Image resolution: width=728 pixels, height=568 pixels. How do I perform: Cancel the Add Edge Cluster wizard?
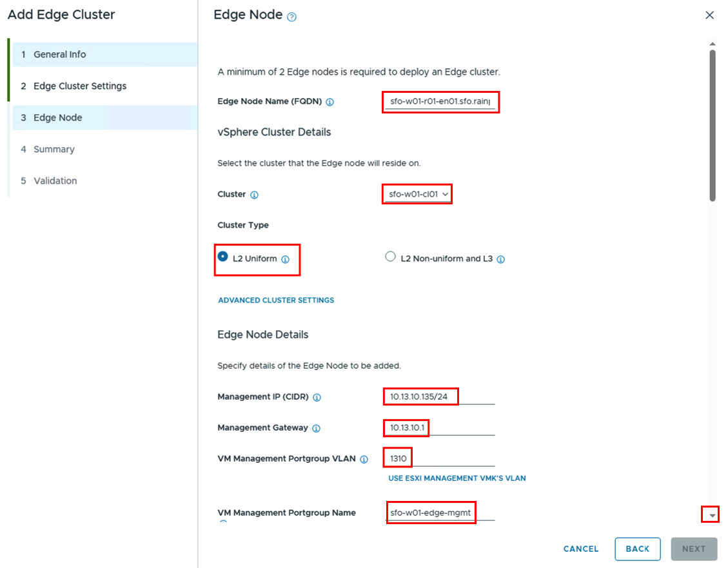click(x=580, y=549)
